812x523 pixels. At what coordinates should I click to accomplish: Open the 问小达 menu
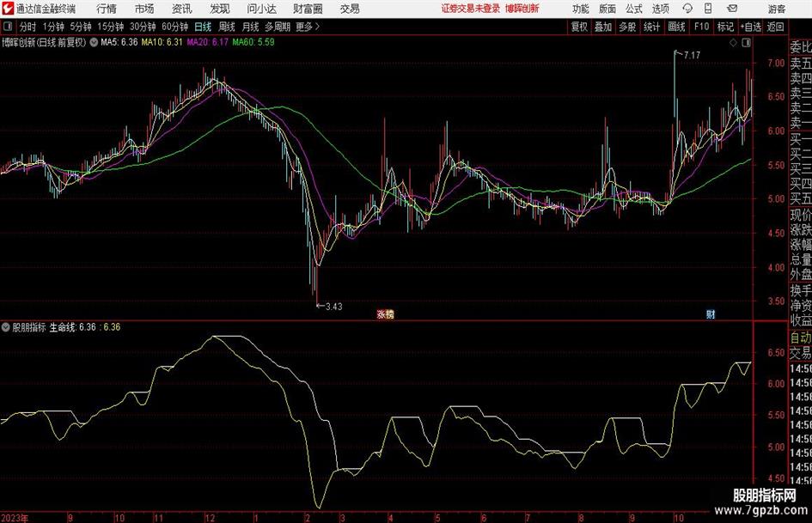click(261, 9)
